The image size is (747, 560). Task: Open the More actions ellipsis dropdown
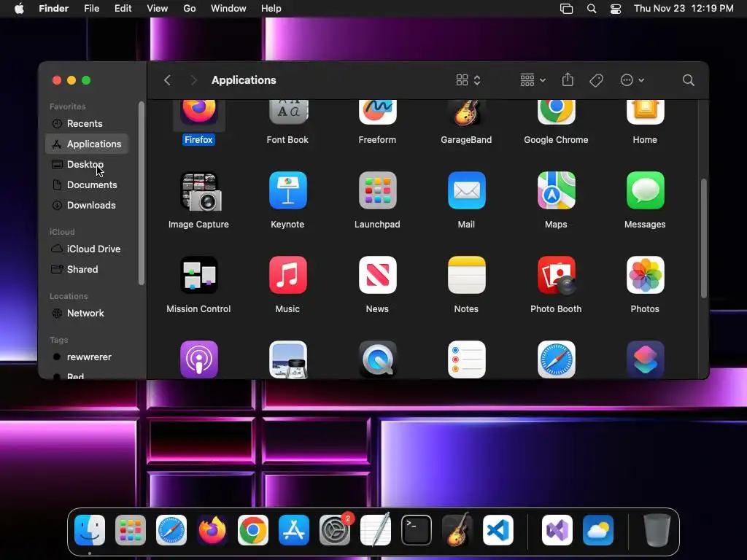tap(632, 80)
